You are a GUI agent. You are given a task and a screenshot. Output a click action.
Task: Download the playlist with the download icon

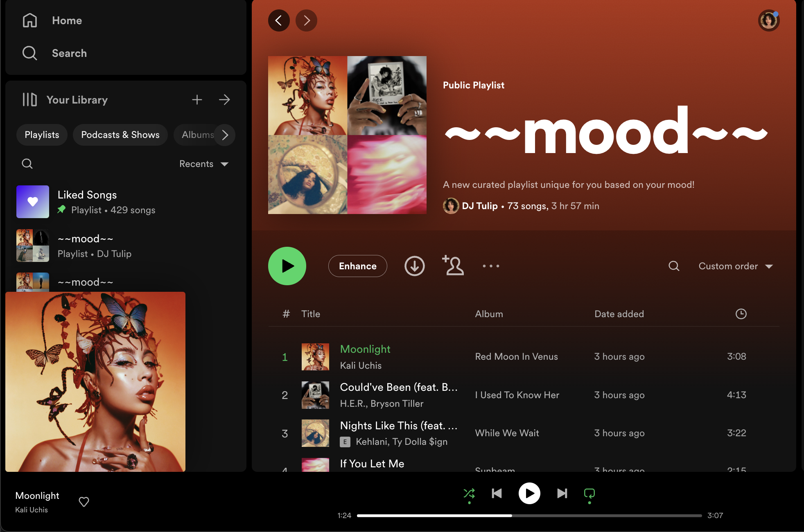tap(414, 266)
